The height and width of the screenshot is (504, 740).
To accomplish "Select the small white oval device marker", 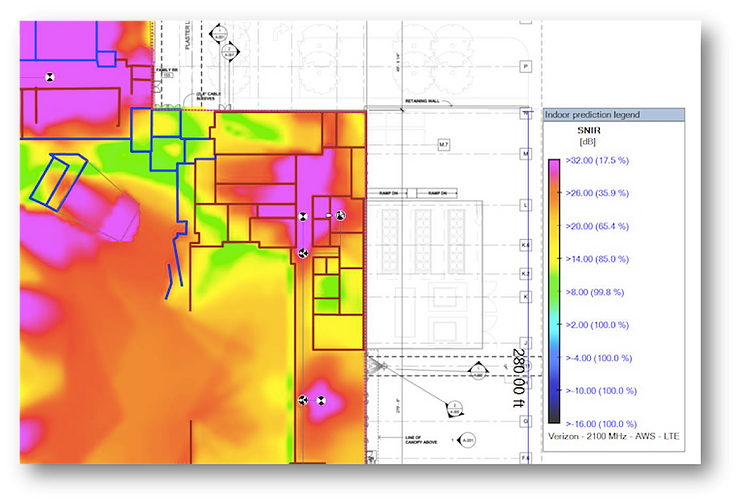I will click(329, 216).
